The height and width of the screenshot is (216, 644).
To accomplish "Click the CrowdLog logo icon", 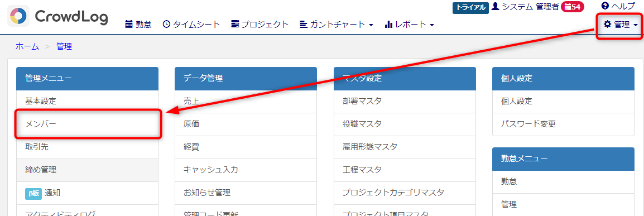I will (x=18, y=16).
